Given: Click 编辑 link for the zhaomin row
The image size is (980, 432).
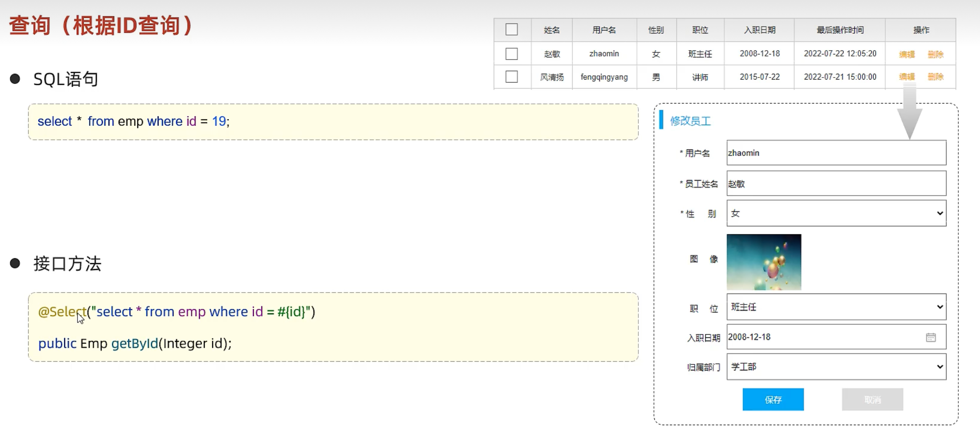Looking at the screenshot, I should tap(907, 54).
